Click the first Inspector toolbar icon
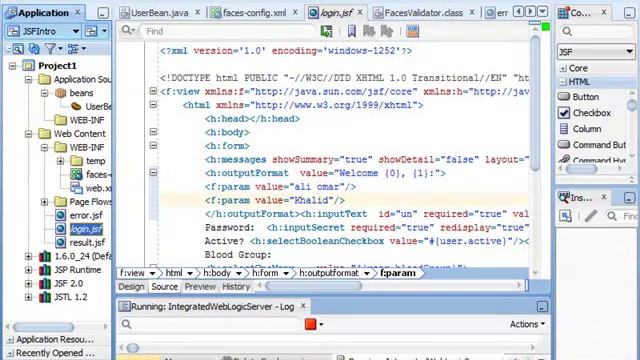The width and height of the screenshot is (640, 360). click(565, 216)
